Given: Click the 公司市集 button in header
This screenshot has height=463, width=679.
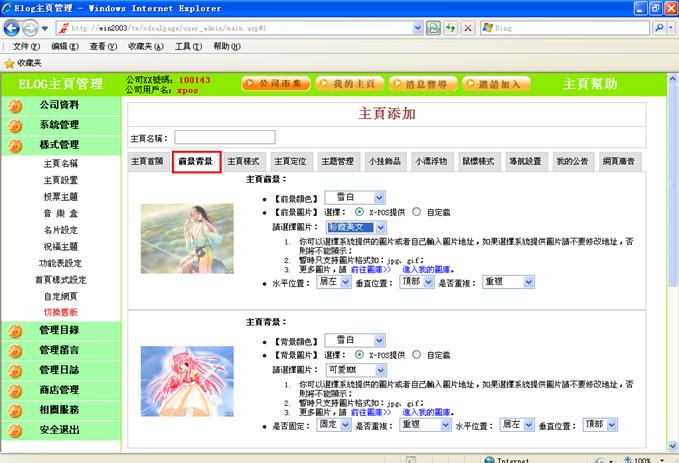Looking at the screenshot, I should (275, 84).
